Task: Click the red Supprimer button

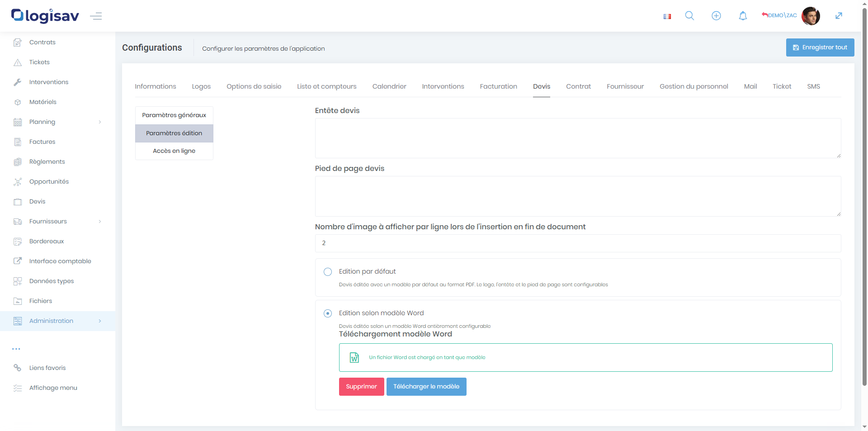Action: [x=361, y=387]
